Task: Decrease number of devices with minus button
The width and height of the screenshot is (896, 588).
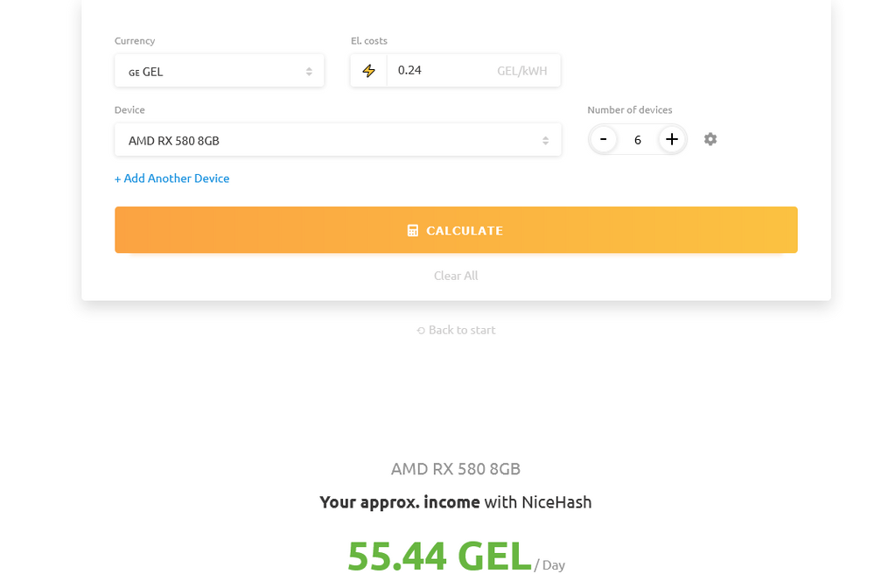Action: point(603,139)
